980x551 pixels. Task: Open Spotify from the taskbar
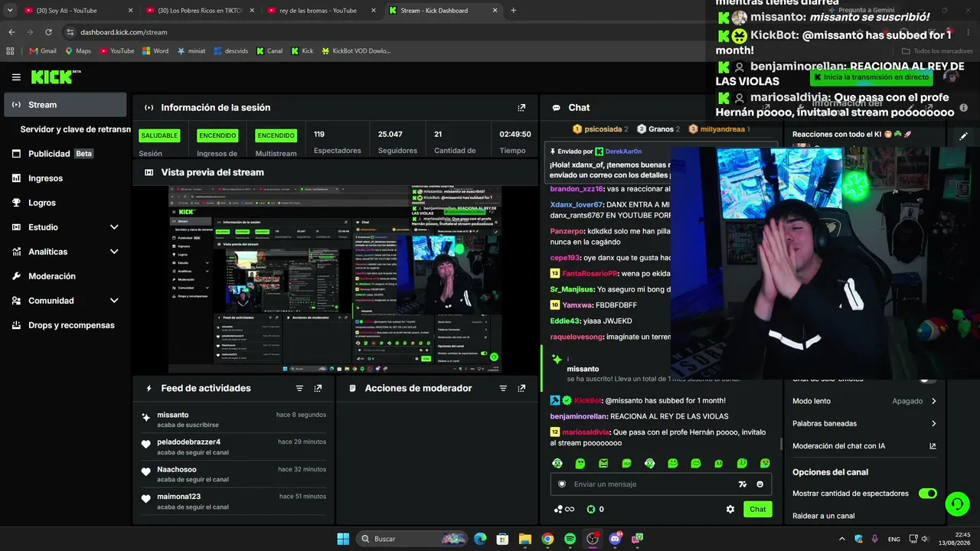tap(570, 539)
